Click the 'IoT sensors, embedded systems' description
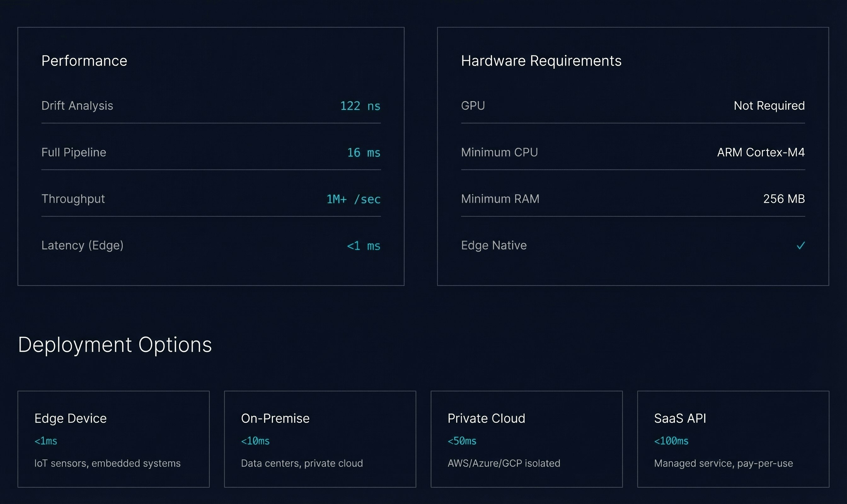This screenshot has width=847, height=504. click(x=107, y=463)
